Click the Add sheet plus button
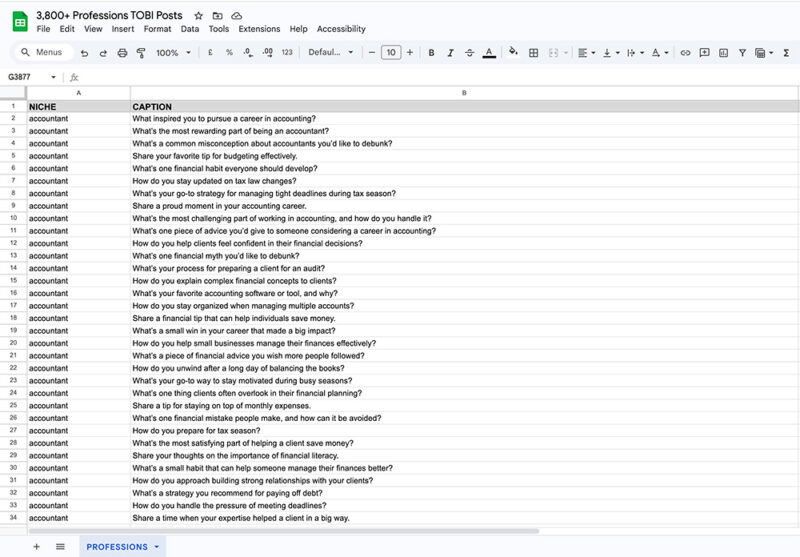The height and width of the screenshot is (557, 800). pos(37,547)
